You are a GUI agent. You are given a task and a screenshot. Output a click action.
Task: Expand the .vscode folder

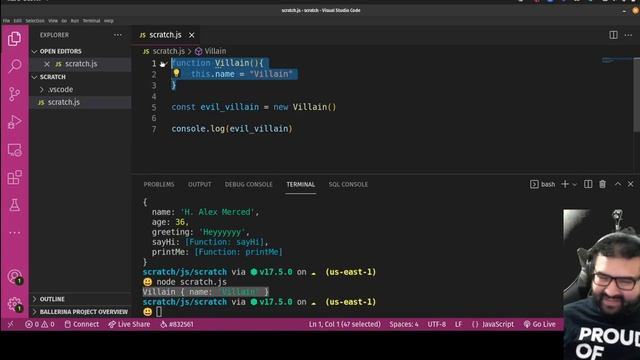click(80, 89)
